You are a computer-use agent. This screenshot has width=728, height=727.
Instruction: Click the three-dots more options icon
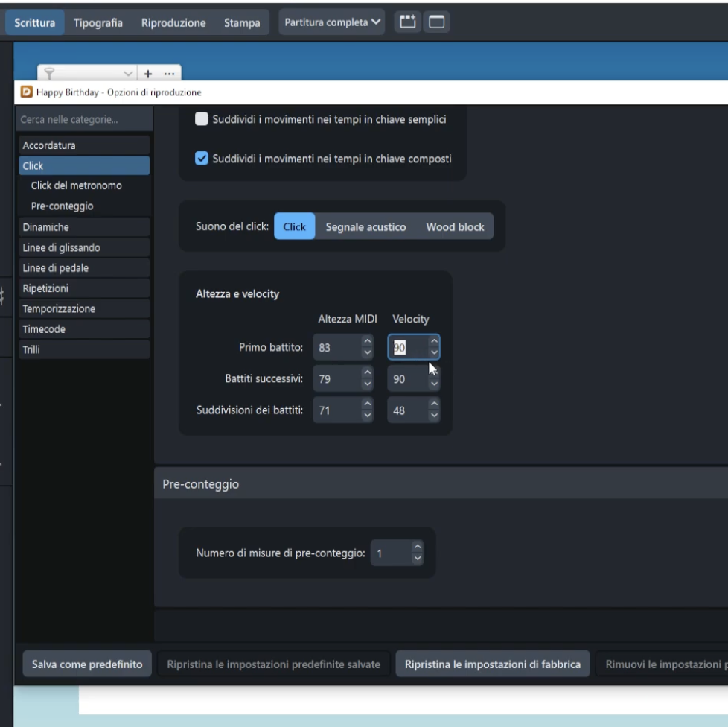(168, 74)
